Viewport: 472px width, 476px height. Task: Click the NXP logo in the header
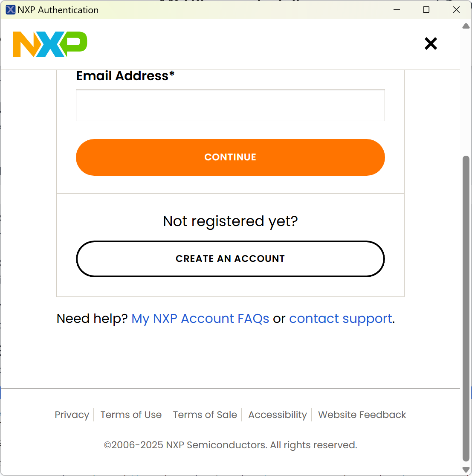50,44
